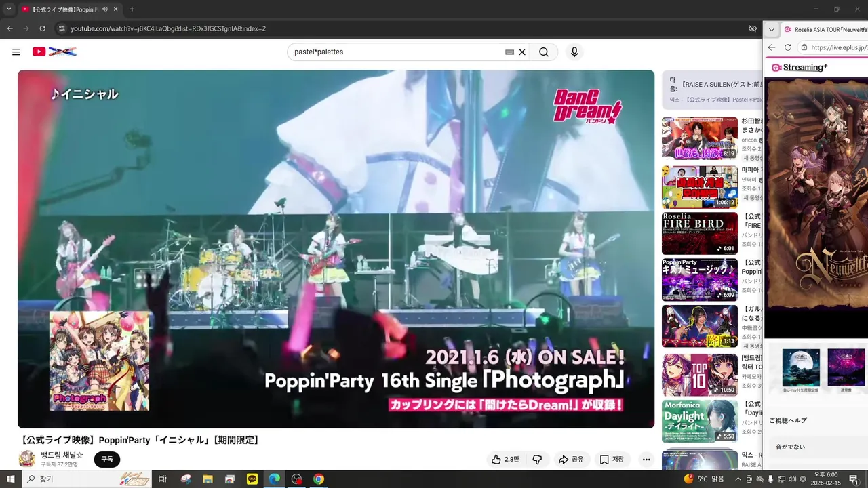868x488 pixels.
Task: Open the channel avatar beside 뱅드림 채널
Action: point(27,459)
